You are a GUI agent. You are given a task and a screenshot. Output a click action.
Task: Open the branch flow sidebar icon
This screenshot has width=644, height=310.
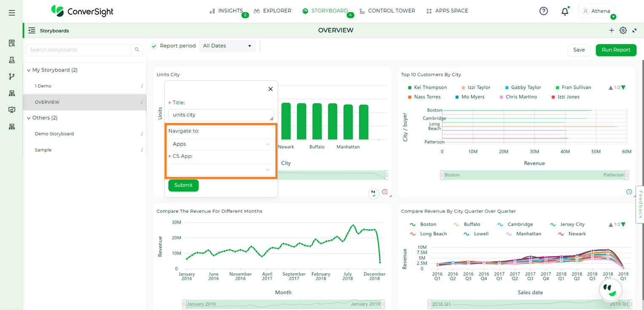12,76
